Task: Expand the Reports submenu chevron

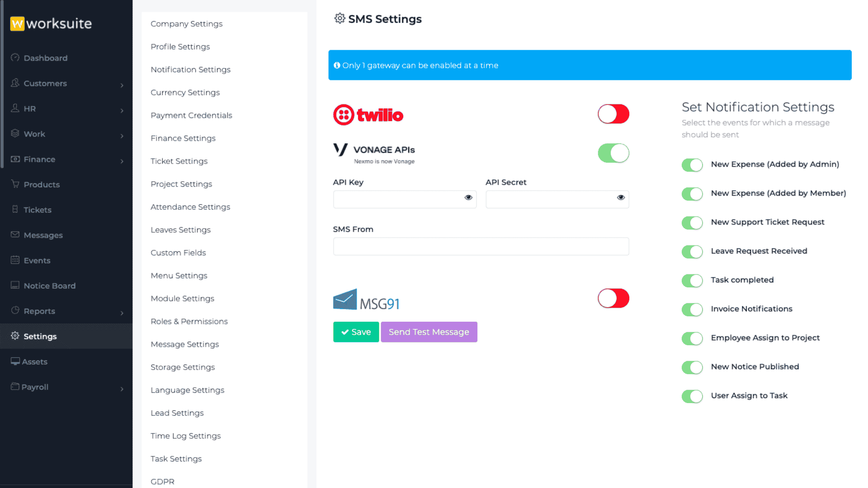Action: (x=122, y=313)
